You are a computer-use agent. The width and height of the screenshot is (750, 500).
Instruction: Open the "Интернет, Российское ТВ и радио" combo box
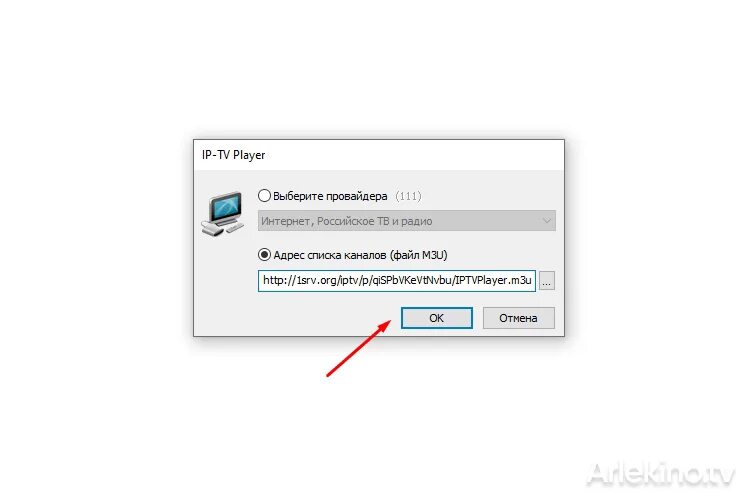pos(407,221)
